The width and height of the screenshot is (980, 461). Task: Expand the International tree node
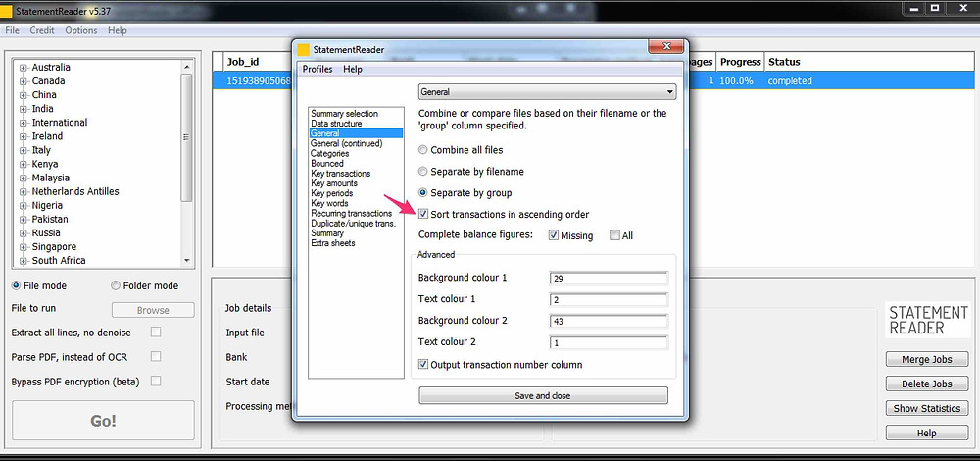(24, 123)
